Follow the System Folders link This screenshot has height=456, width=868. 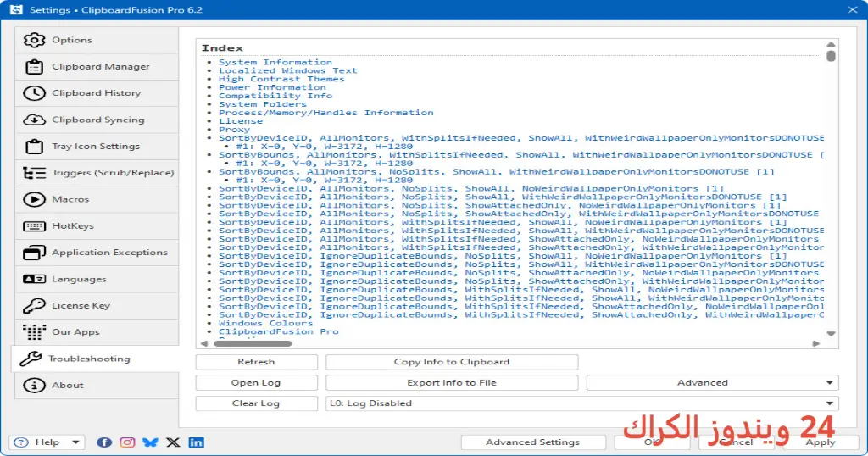point(263,104)
